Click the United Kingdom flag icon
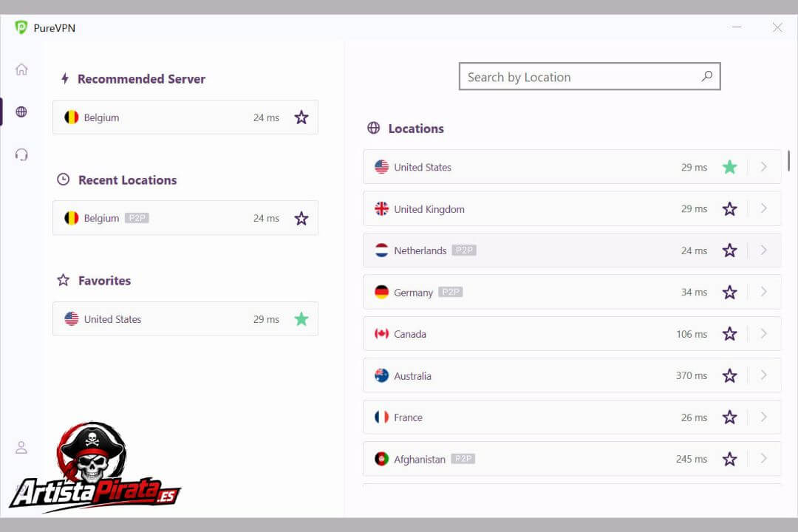798x532 pixels. 381,208
